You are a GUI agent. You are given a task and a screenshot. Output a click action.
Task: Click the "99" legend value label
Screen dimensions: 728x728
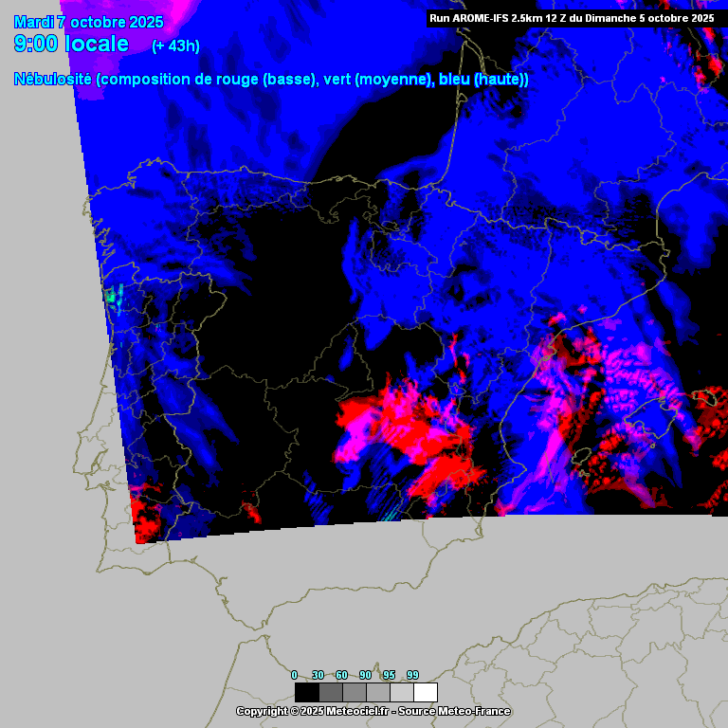pyautogui.click(x=412, y=675)
